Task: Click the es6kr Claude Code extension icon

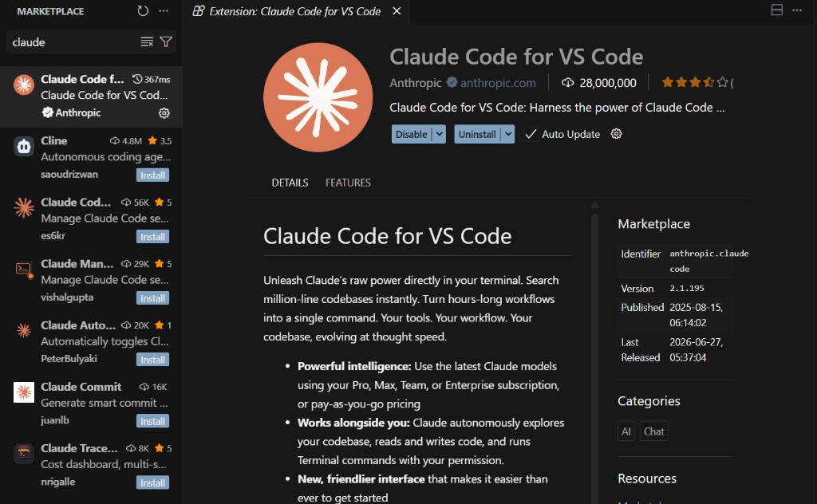Action: pyautogui.click(x=23, y=208)
